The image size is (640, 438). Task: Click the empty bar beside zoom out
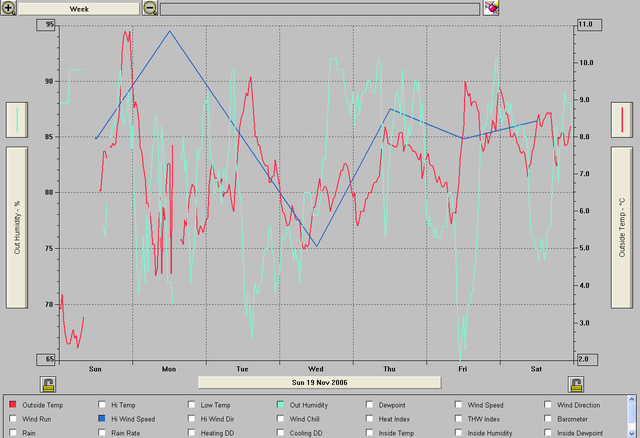[320, 8]
